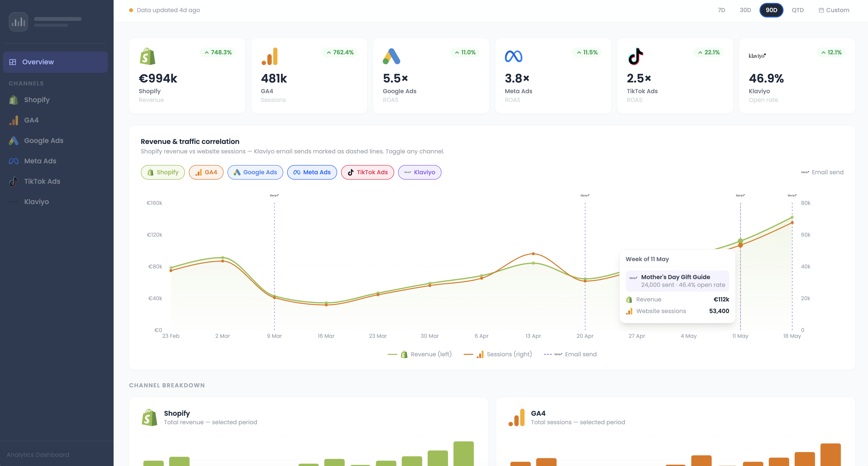The image size is (868, 466).
Task: Click the TikTok icon in the sidebar
Action: (x=14, y=181)
